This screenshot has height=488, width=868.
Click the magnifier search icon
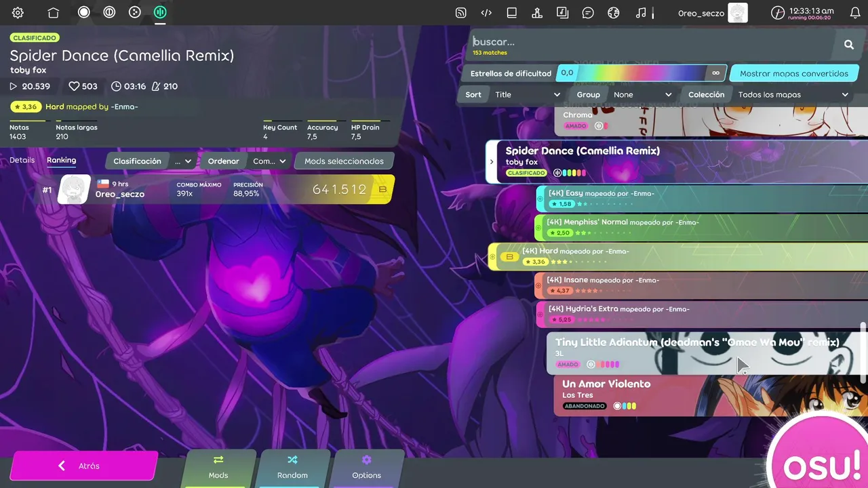point(849,45)
